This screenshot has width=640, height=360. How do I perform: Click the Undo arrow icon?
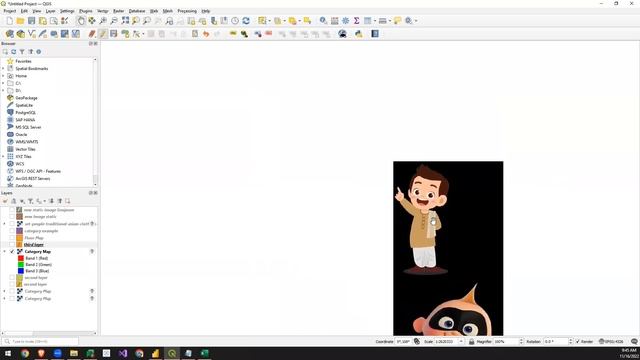click(206, 34)
